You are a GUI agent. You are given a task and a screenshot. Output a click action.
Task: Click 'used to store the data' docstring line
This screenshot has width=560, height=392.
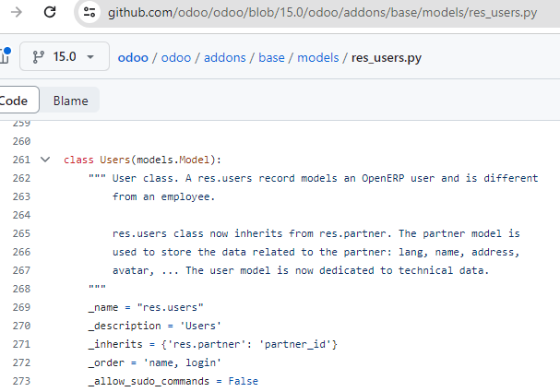316,252
